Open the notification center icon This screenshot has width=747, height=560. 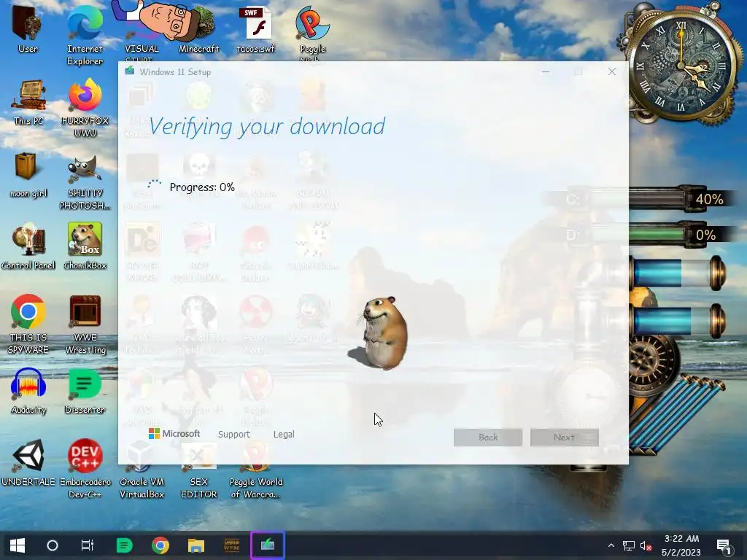(x=724, y=545)
